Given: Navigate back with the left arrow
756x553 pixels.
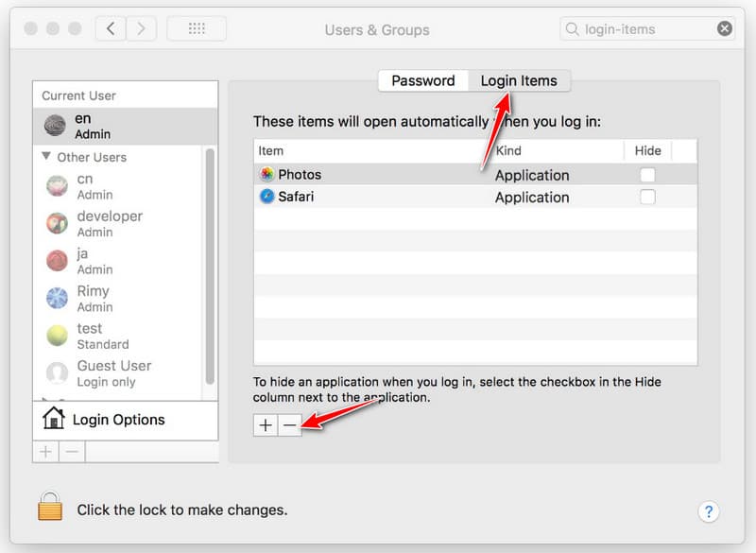Looking at the screenshot, I should 111,28.
